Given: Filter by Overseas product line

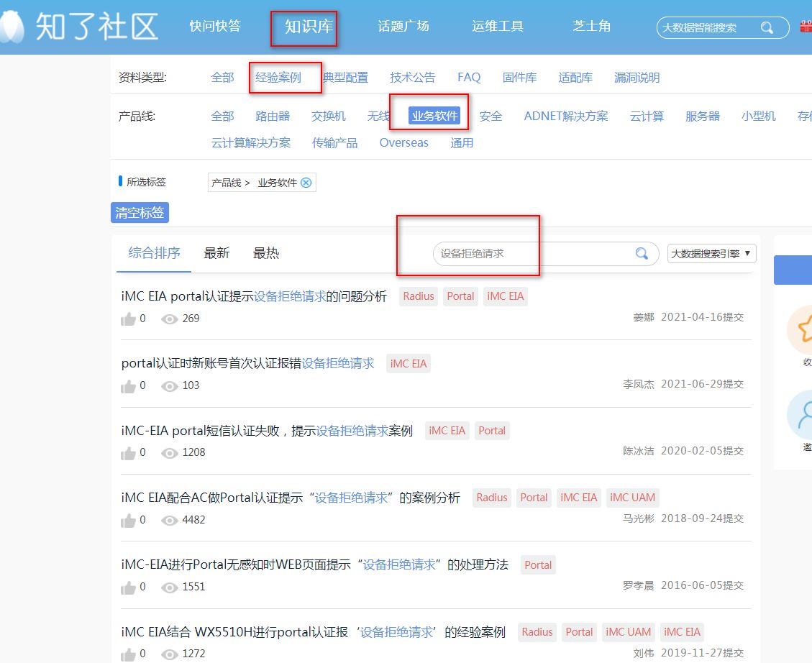Looking at the screenshot, I should (x=404, y=143).
